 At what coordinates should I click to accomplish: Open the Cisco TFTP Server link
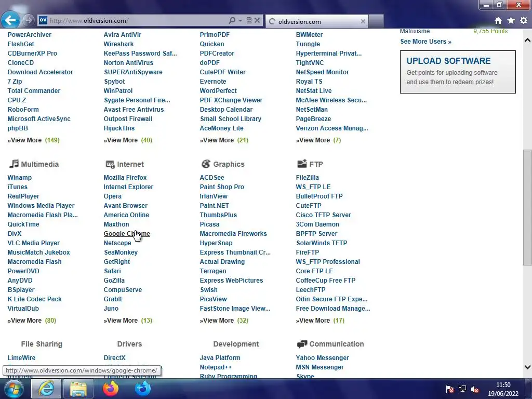pos(323,215)
